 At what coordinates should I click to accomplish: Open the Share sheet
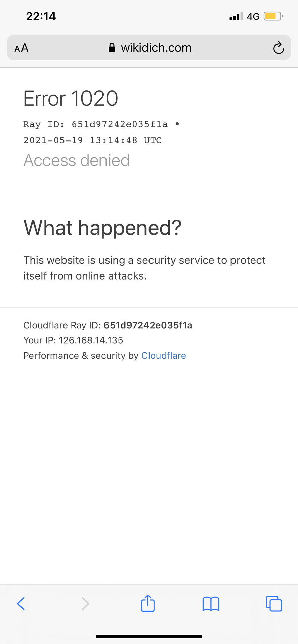[x=148, y=603]
